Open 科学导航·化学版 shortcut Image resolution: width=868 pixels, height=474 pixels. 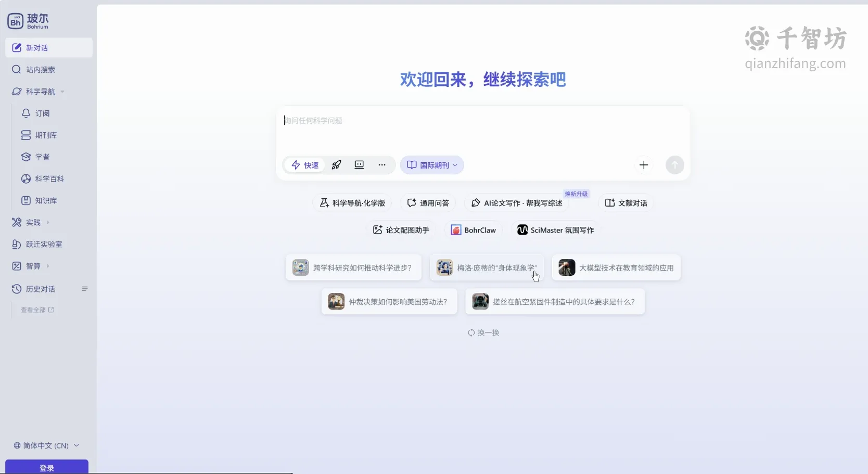pos(352,203)
